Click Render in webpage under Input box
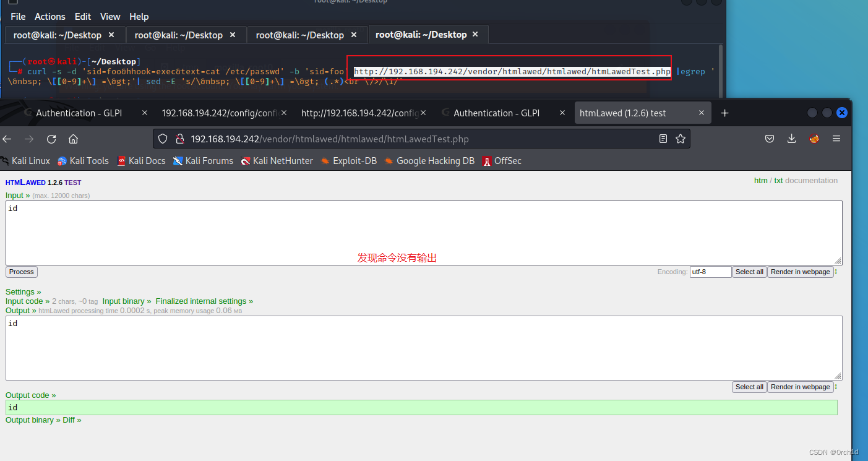 pos(800,272)
